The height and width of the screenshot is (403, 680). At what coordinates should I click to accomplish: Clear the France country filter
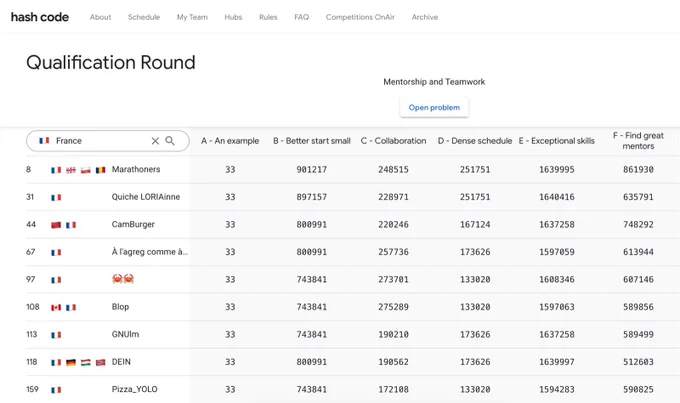[x=155, y=141]
